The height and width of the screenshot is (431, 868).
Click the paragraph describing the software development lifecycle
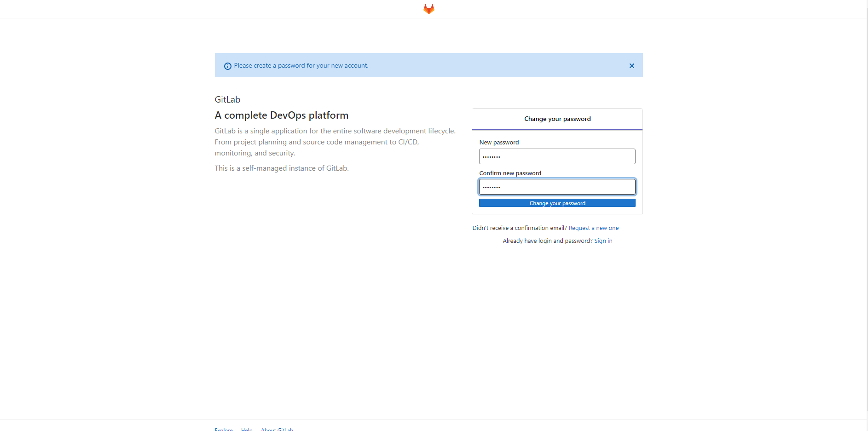pyautogui.click(x=336, y=142)
